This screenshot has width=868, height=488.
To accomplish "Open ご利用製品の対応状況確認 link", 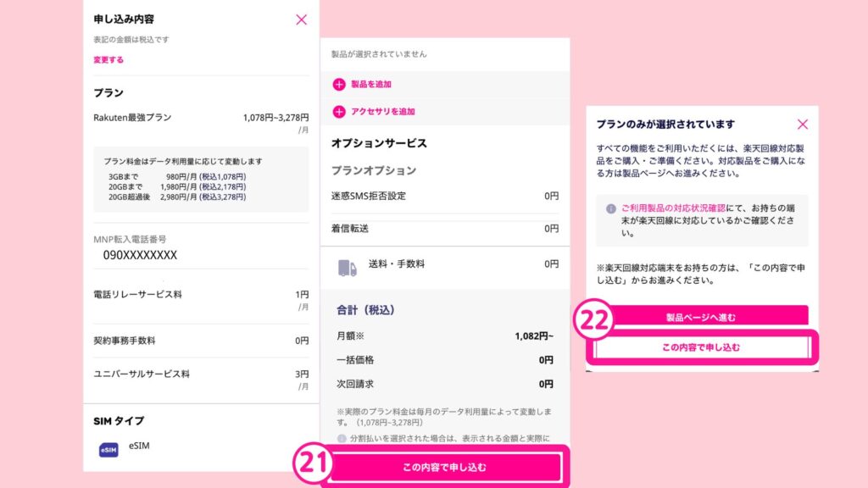I will pyautogui.click(x=673, y=208).
